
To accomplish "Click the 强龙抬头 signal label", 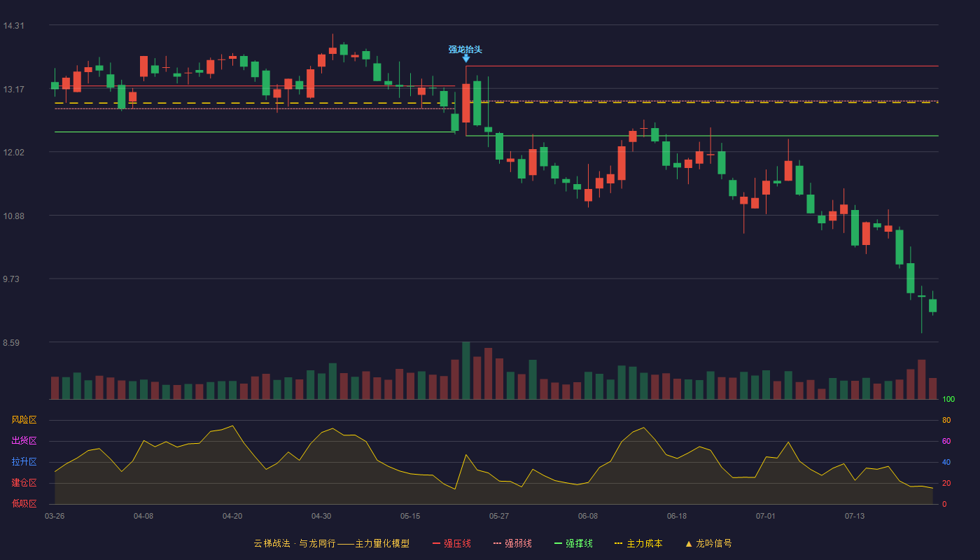I will (465, 50).
